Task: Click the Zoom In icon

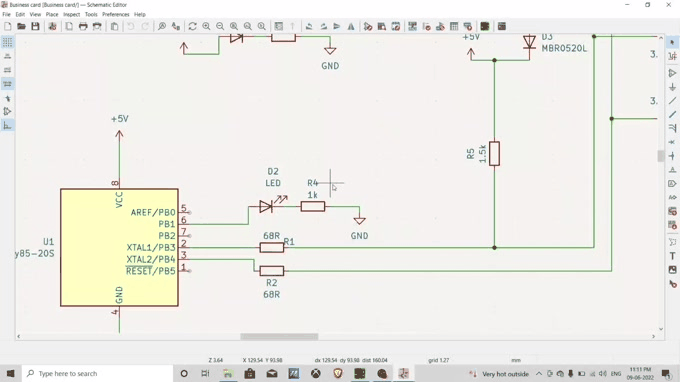Action: [x=206, y=26]
